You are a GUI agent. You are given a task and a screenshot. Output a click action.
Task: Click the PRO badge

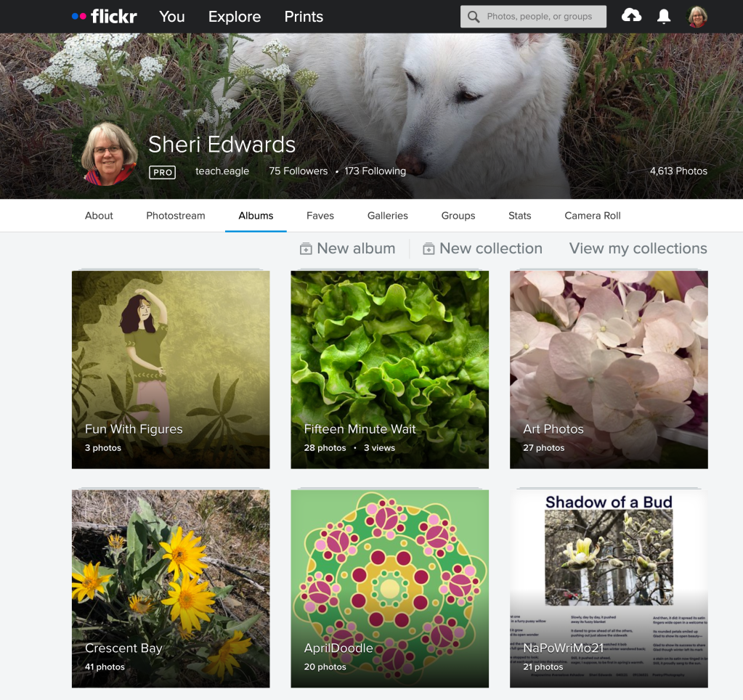pyautogui.click(x=162, y=172)
